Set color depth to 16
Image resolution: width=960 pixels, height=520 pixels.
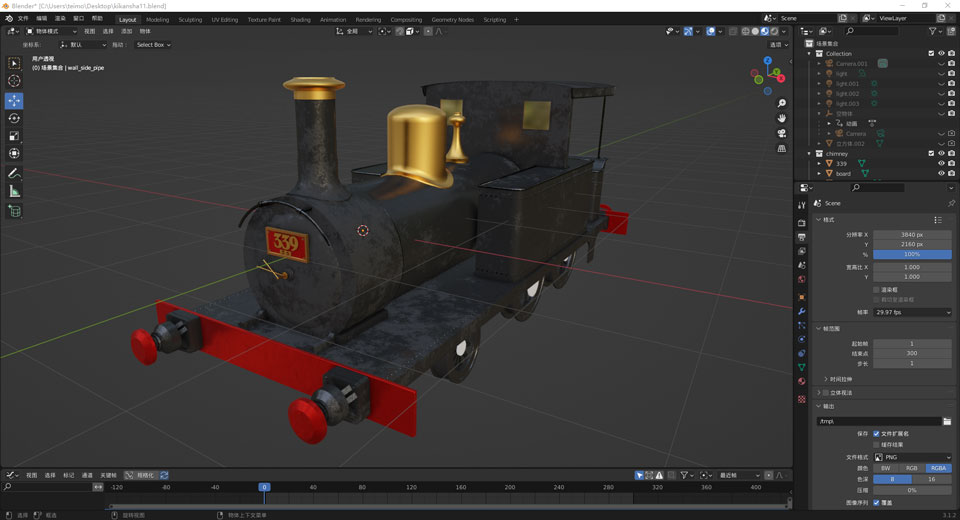pyautogui.click(x=932, y=479)
